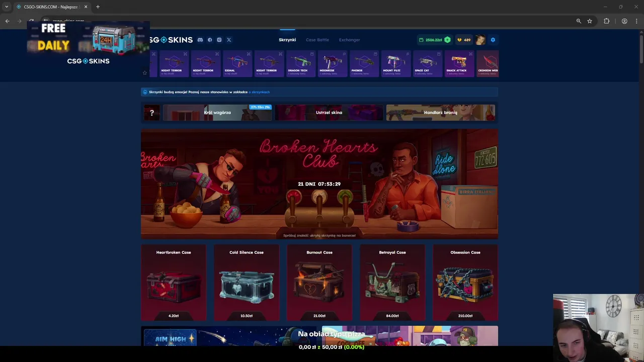
Task: Open the Betrayal Case
Action: 392,283
